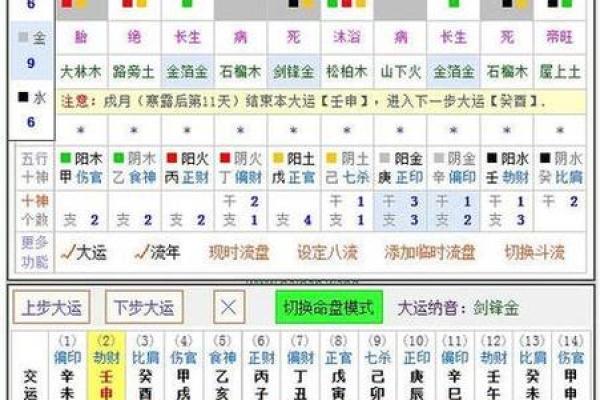Select 大运 column (10) 正印 庚辰
Screen dimensions: 600x400
coord(416,367)
